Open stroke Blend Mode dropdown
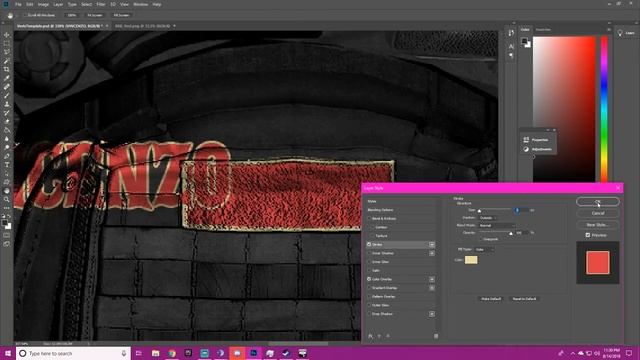This screenshot has width=640, height=360. click(x=497, y=225)
